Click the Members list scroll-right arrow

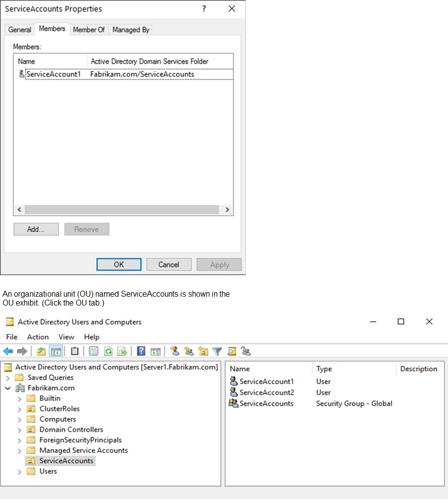coord(227,210)
